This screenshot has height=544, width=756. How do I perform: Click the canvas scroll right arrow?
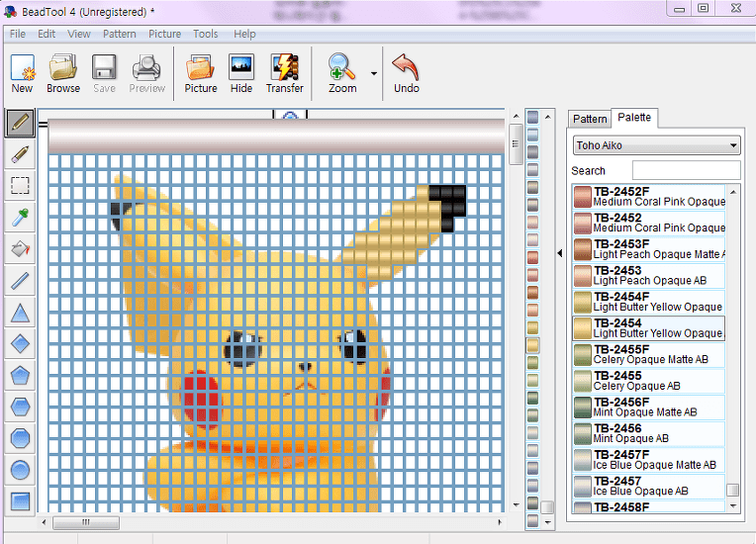point(500,522)
